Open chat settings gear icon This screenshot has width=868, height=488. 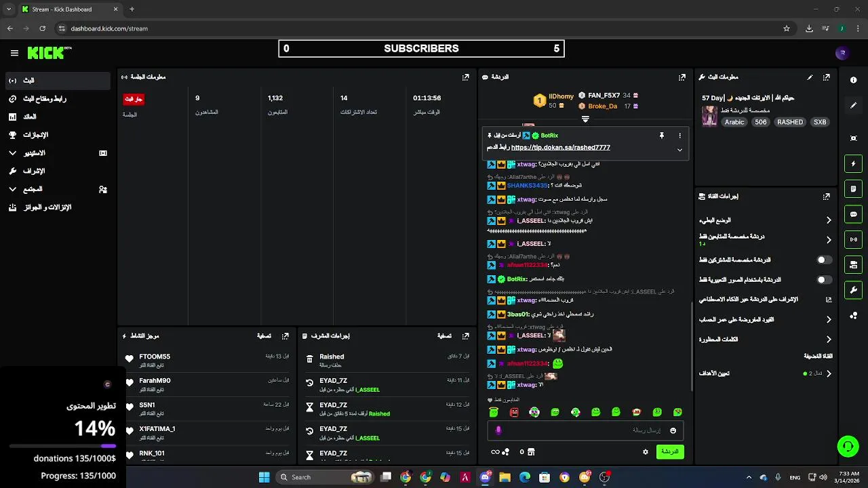coord(645,451)
